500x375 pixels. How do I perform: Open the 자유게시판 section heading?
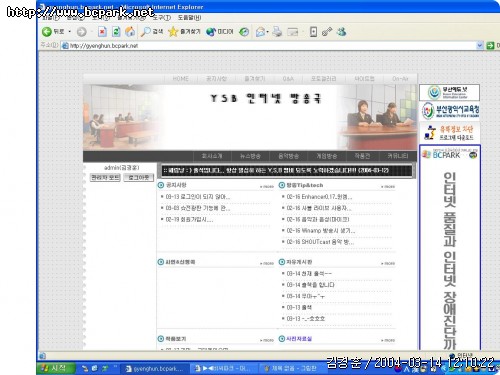point(299,262)
